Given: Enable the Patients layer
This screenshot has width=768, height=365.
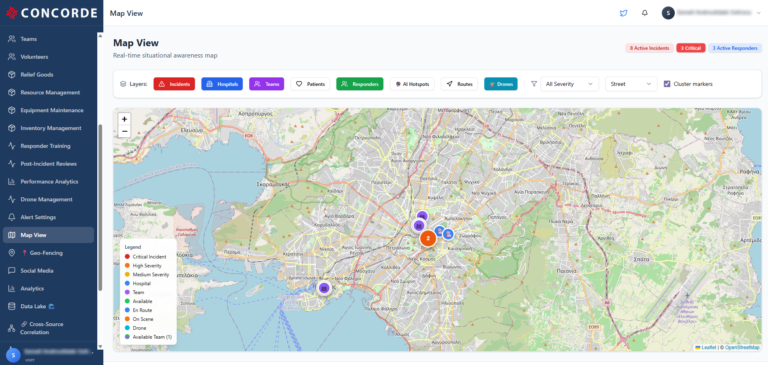Looking at the screenshot, I should pyautogui.click(x=310, y=84).
